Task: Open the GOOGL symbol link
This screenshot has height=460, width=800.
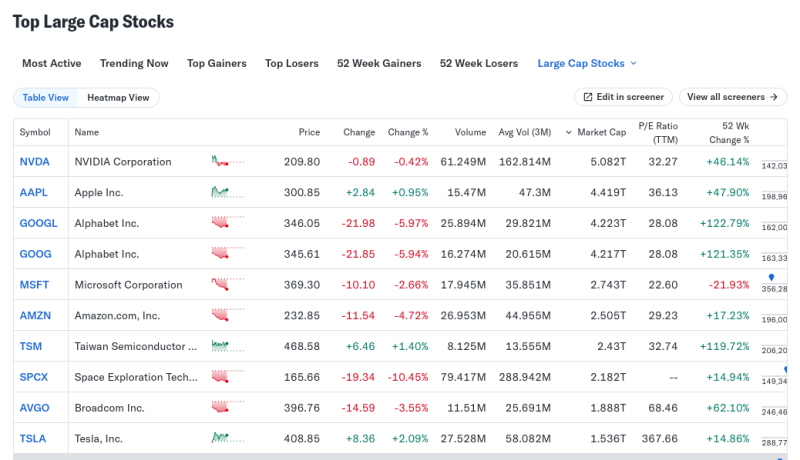Action: click(38, 223)
